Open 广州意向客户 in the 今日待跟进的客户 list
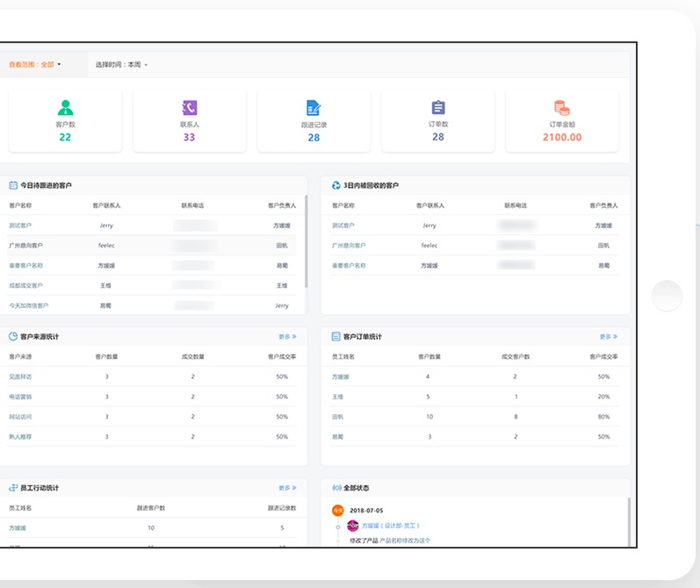 [25, 246]
